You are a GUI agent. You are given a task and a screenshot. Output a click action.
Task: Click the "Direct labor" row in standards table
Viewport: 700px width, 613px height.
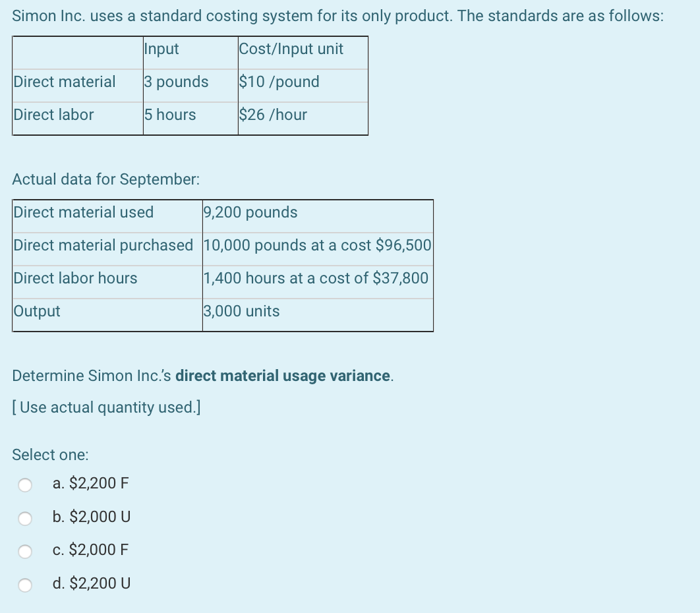(53, 115)
